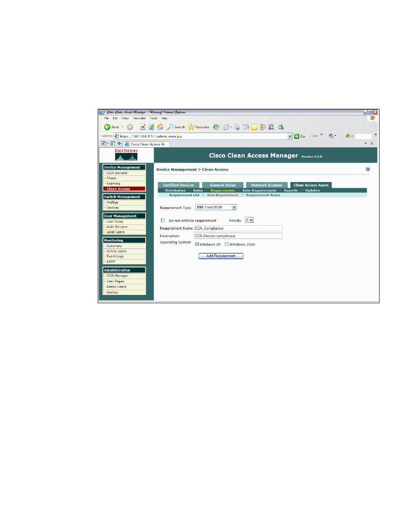Click the close tab X icon

click(x=372, y=144)
